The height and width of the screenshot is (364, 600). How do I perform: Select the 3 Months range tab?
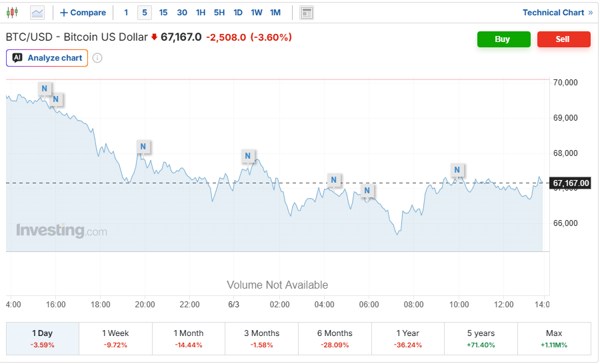click(262, 339)
